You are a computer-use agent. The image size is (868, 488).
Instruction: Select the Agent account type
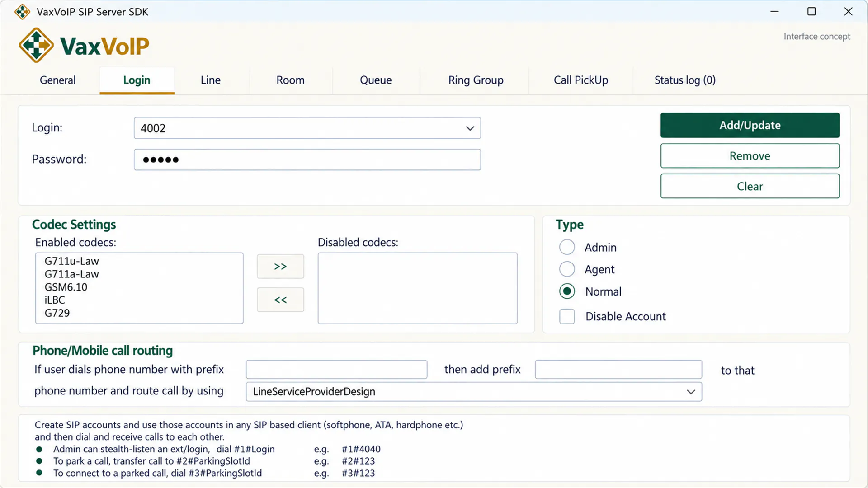[x=567, y=269]
